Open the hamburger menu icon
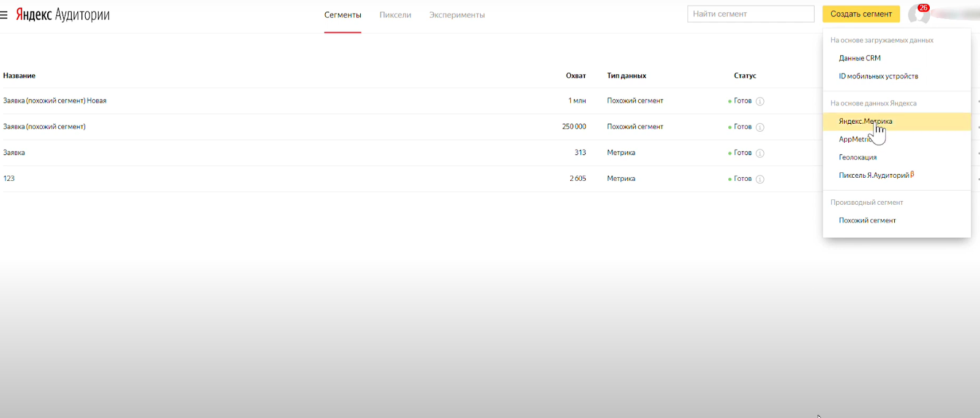This screenshot has height=418, width=980. pyautogui.click(x=4, y=15)
